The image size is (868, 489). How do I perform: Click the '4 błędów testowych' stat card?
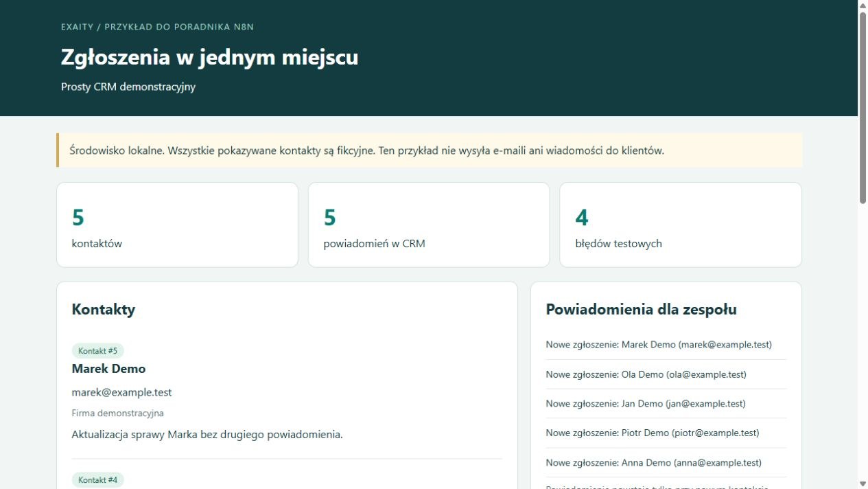pos(681,225)
